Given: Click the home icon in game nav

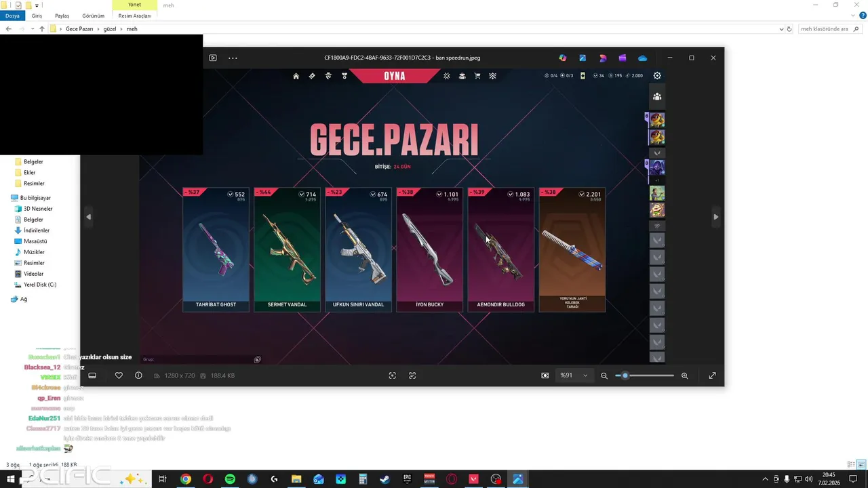Looking at the screenshot, I should tap(296, 76).
